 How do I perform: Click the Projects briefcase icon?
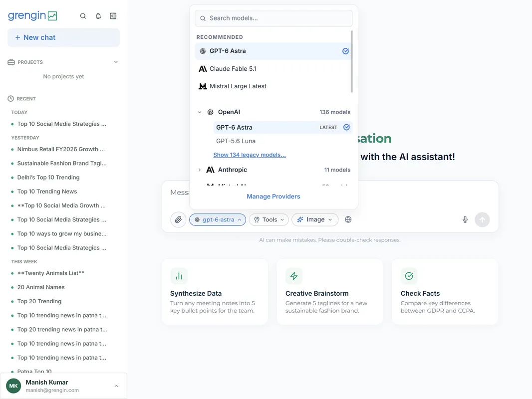tap(11, 62)
